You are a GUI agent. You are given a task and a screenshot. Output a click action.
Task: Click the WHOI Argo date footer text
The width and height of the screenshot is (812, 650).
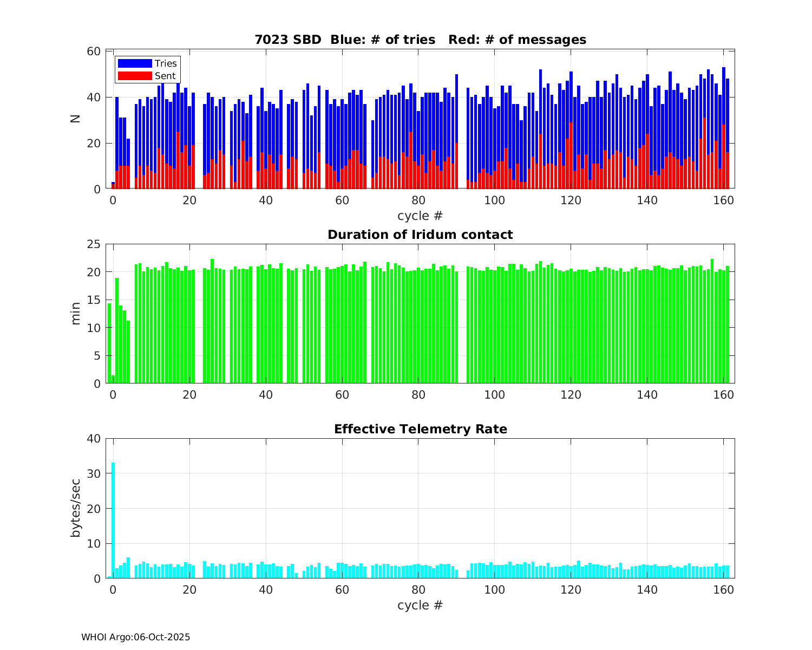click(x=135, y=638)
